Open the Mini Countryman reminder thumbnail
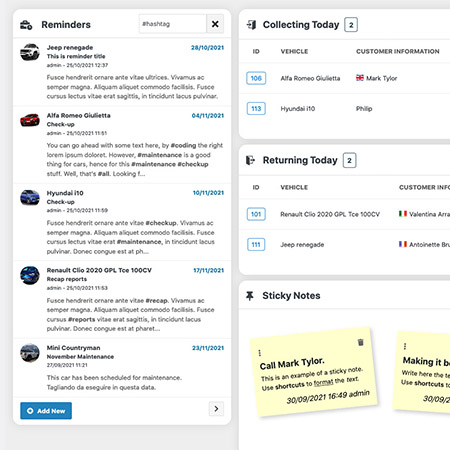450x450 pixels. [x=30, y=353]
